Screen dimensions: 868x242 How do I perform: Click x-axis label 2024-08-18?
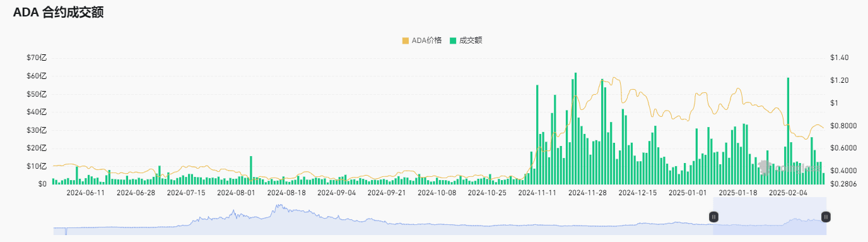tap(286, 193)
